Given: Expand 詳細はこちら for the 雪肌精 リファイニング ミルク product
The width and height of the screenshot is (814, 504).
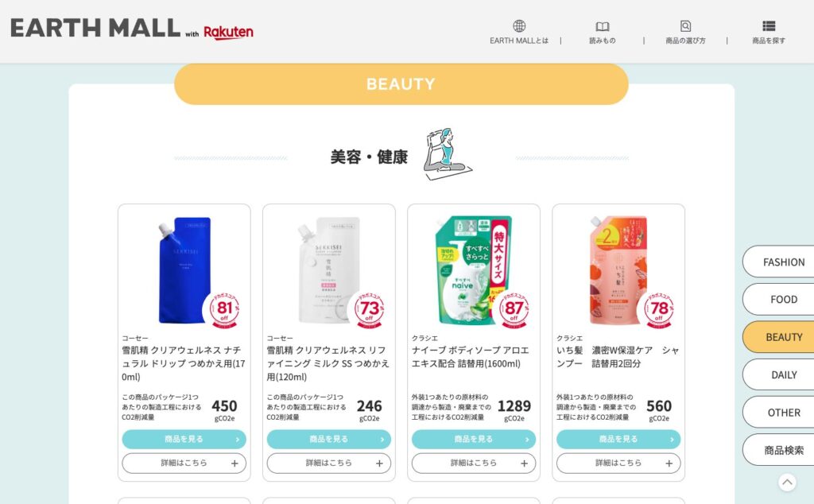Looking at the screenshot, I should 329,463.
